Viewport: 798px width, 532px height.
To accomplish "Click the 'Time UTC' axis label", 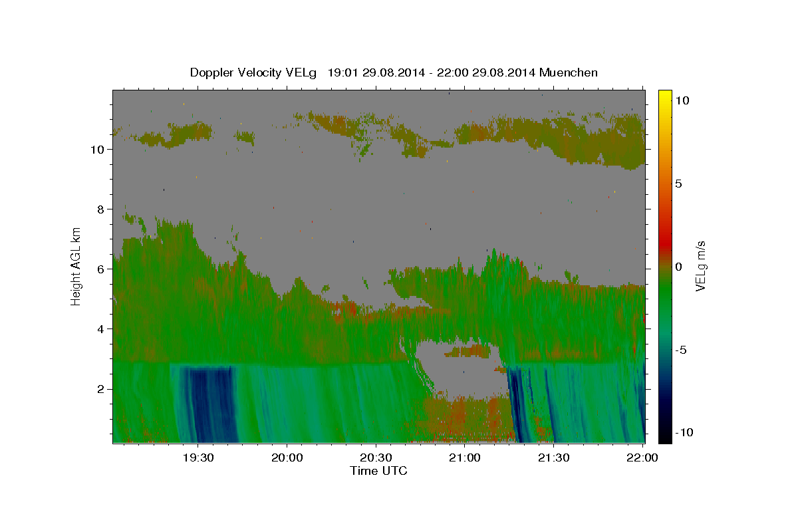I will click(378, 471).
